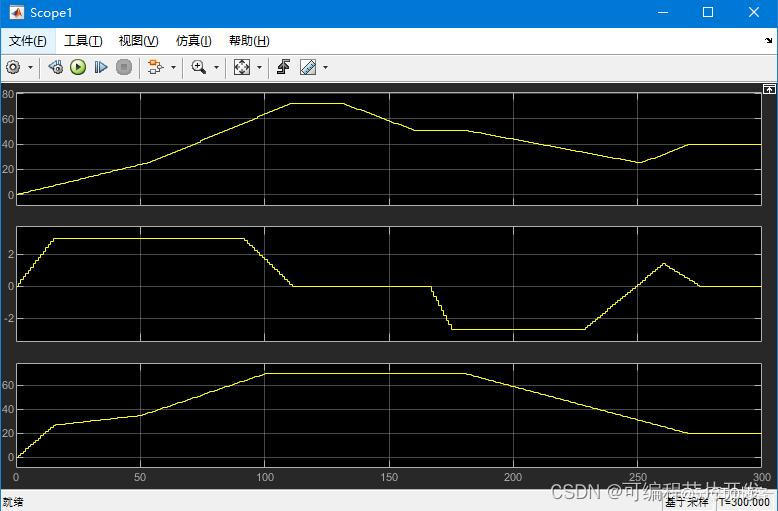Click the top plot y-axis label 80
Viewport: 778px width, 511px height.
pyautogui.click(x=8, y=94)
